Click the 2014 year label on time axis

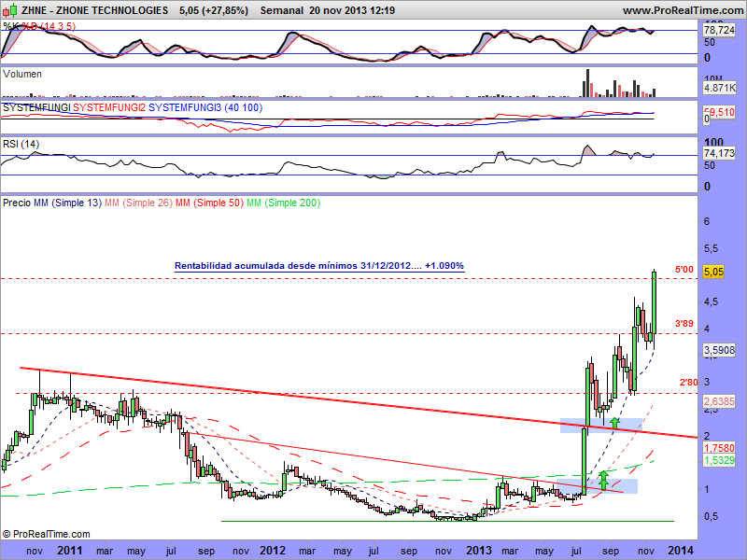(x=681, y=551)
